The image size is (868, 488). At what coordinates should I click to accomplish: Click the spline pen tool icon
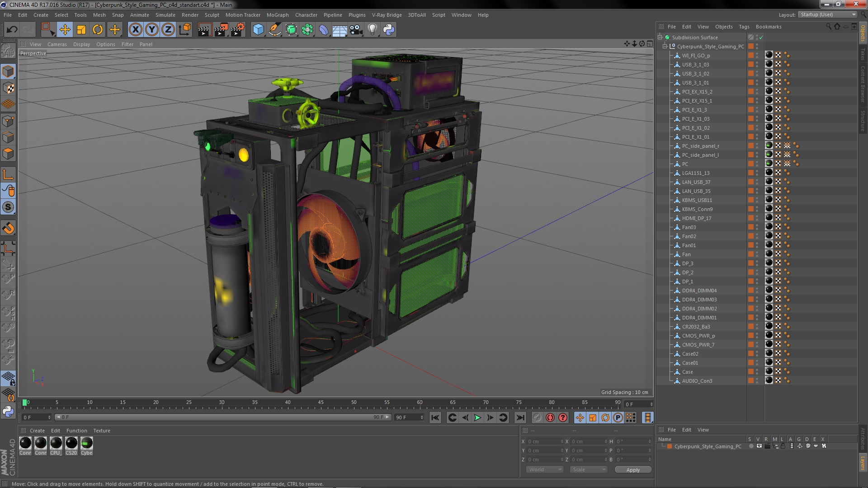click(274, 30)
